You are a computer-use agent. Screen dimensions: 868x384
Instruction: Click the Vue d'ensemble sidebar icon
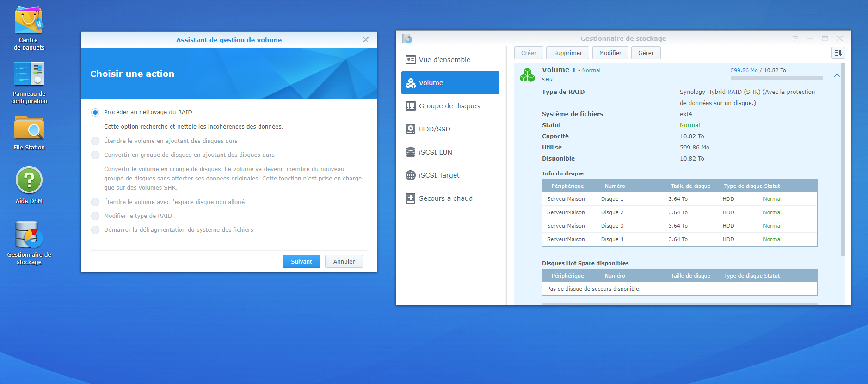pyautogui.click(x=410, y=60)
